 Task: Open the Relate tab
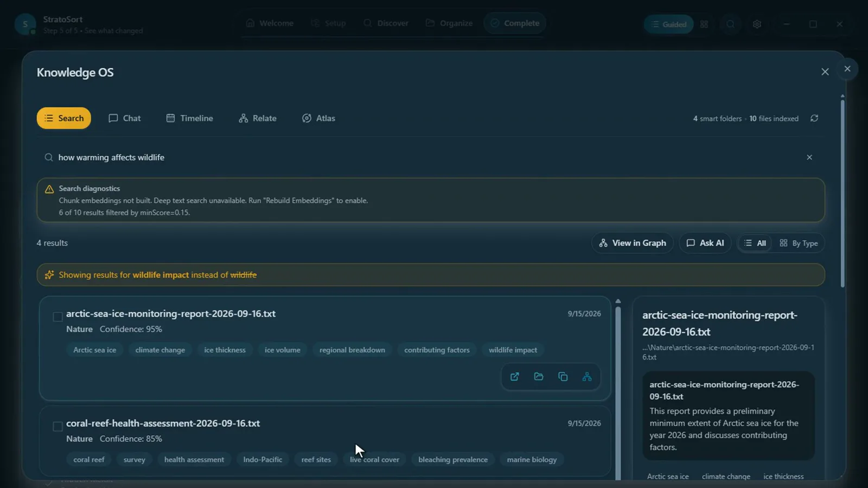pos(258,118)
